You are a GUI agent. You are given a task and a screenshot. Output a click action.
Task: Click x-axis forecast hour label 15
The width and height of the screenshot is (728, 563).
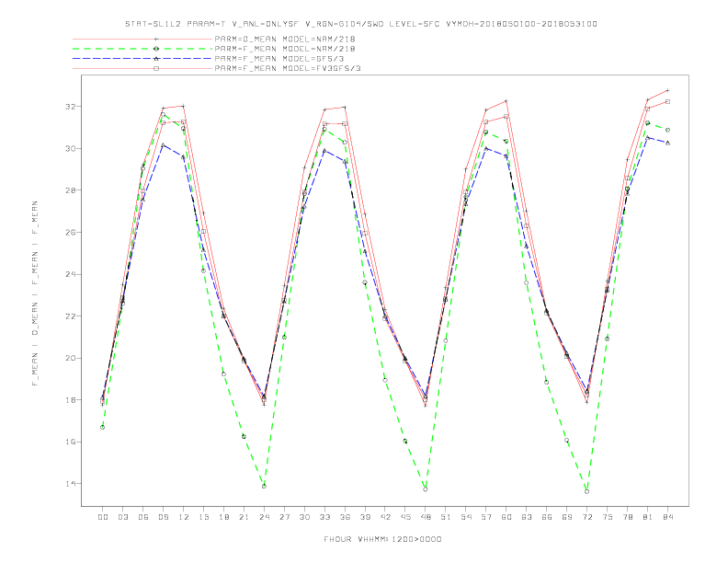click(x=203, y=517)
